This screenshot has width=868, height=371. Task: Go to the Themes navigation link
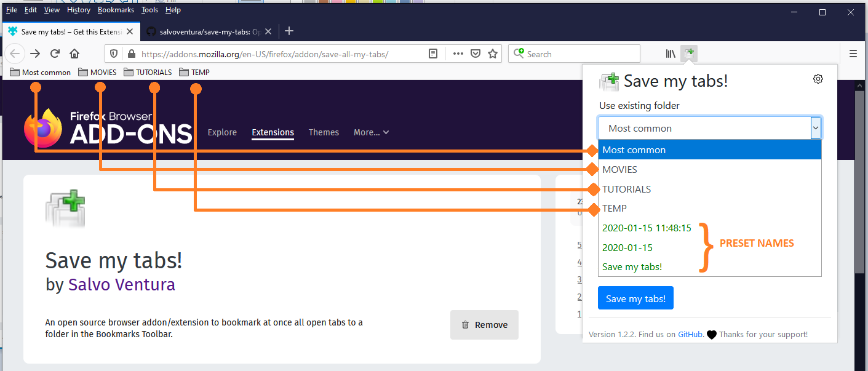pyautogui.click(x=324, y=132)
